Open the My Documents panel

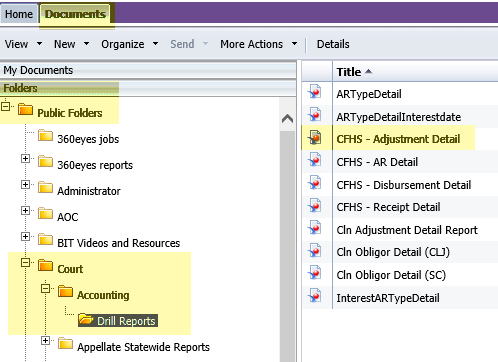tap(148, 70)
